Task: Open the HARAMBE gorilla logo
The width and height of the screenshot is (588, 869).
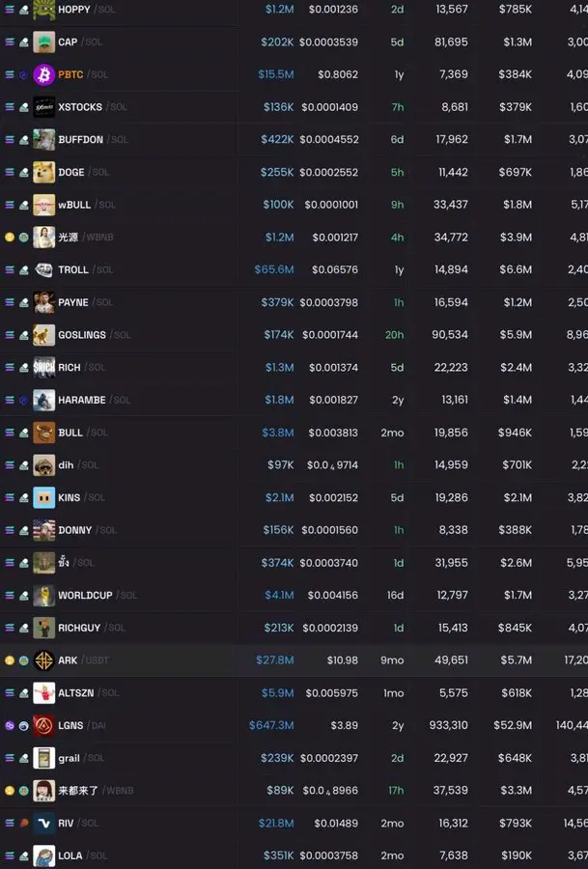Action: tap(43, 400)
